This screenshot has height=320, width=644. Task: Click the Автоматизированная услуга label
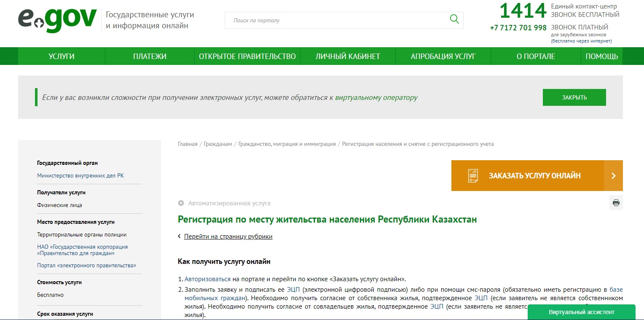click(x=229, y=203)
